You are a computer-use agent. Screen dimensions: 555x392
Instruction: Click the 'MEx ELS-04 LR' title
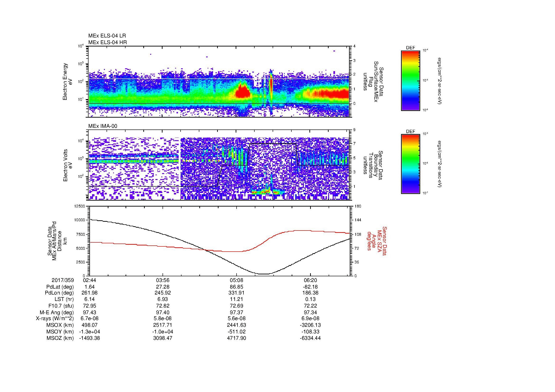tap(107, 36)
